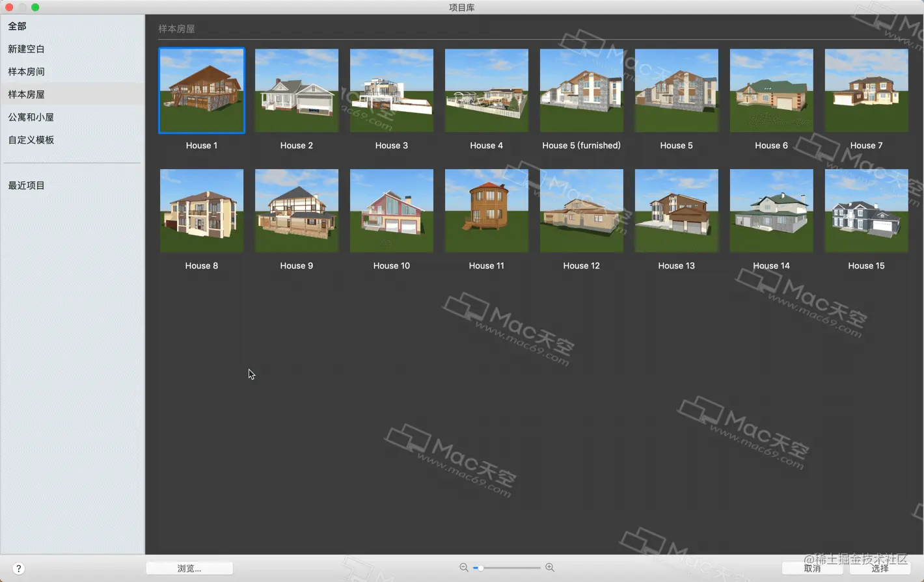
Task: Click the thumbnail size slider
Action: tap(508, 568)
